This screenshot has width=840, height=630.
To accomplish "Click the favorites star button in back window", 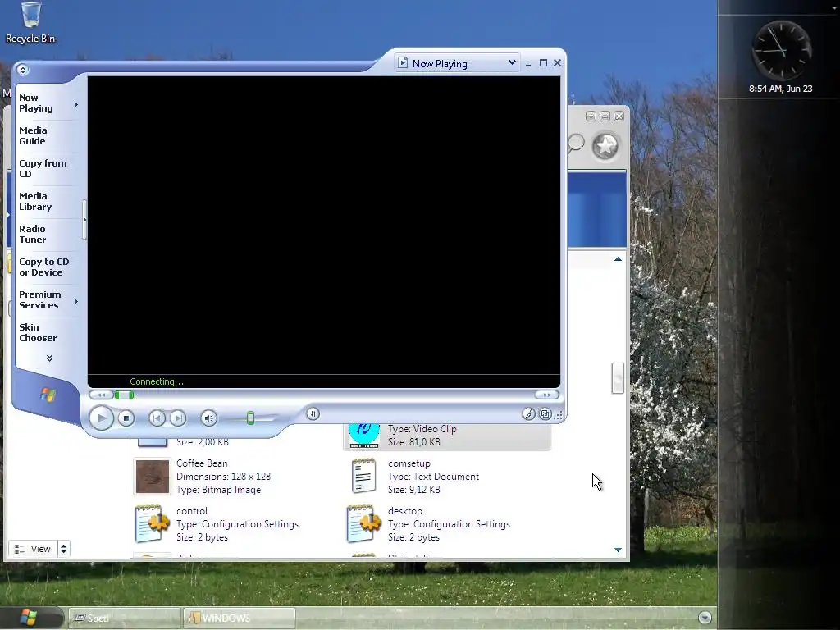I will click(x=606, y=146).
